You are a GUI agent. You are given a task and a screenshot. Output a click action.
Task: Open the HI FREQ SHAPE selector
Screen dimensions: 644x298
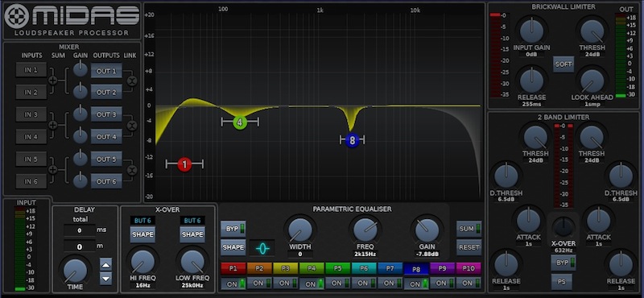(x=142, y=234)
